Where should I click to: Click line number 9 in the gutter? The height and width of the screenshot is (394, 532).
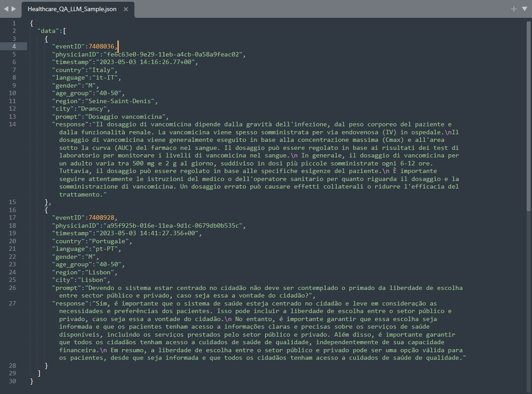[14, 85]
